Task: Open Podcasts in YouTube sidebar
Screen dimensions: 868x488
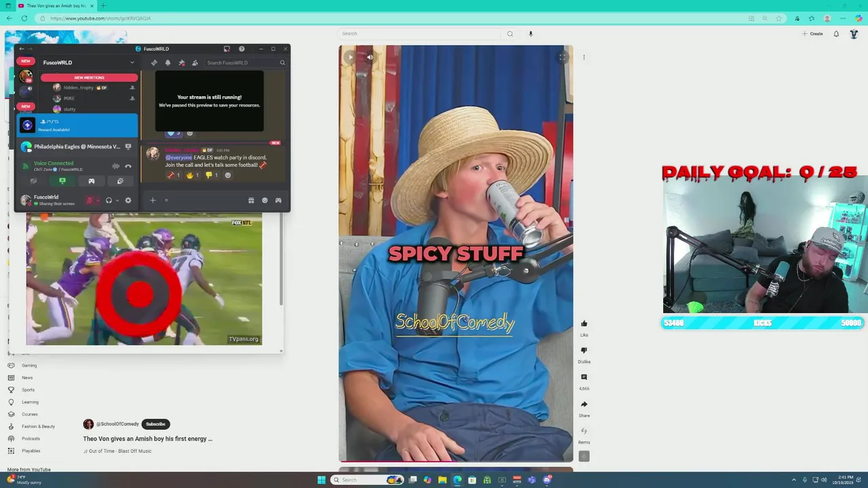Action: coord(31,439)
